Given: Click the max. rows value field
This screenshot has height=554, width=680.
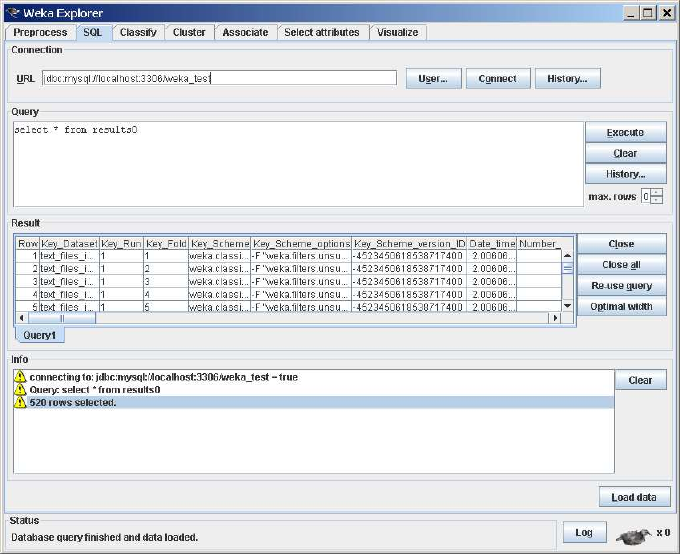Looking at the screenshot, I should 646,196.
